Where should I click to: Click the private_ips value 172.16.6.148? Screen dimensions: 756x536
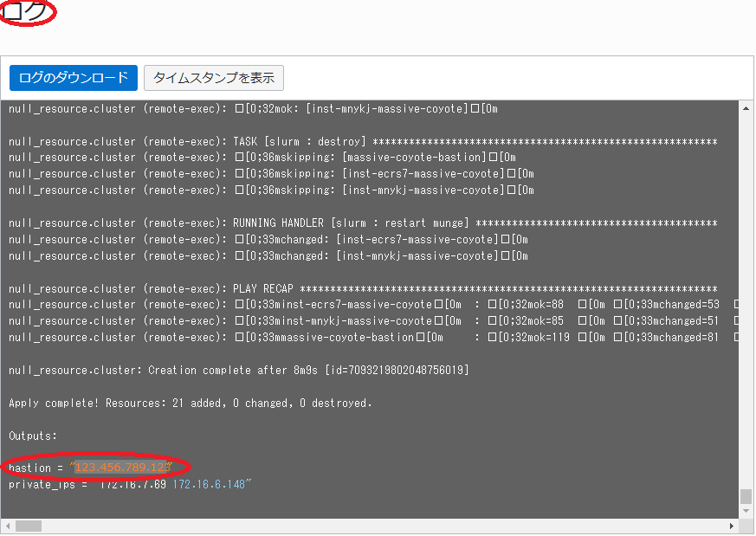coord(209,484)
